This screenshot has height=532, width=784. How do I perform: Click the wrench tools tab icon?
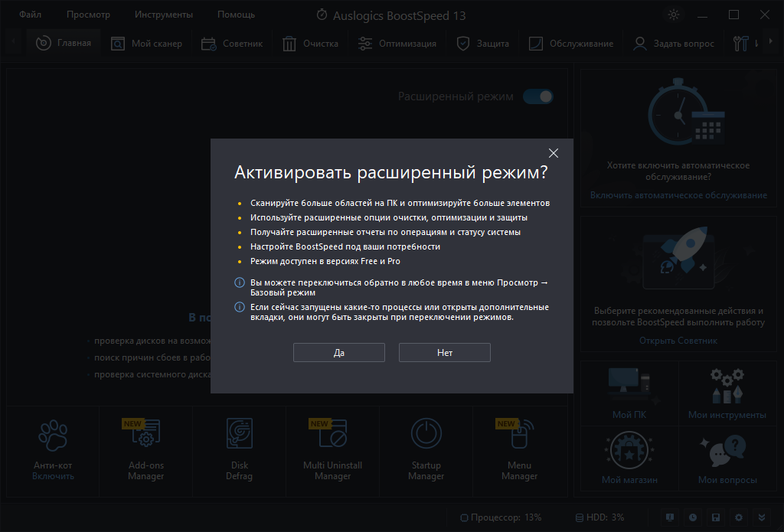[741, 44]
